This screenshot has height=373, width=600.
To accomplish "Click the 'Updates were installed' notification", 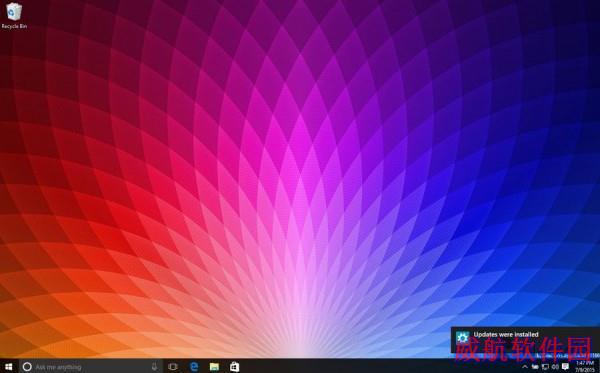I will pos(525,340).
